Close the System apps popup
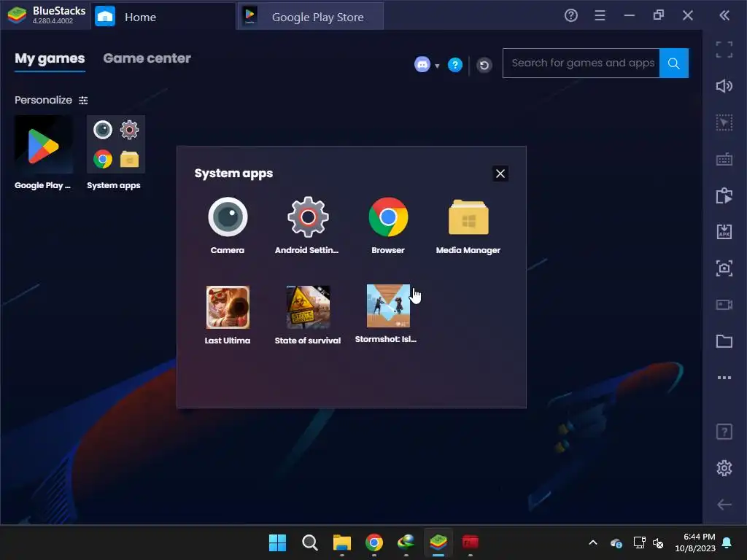This screenshot has height=560, width=747. (x=500, y=174)
